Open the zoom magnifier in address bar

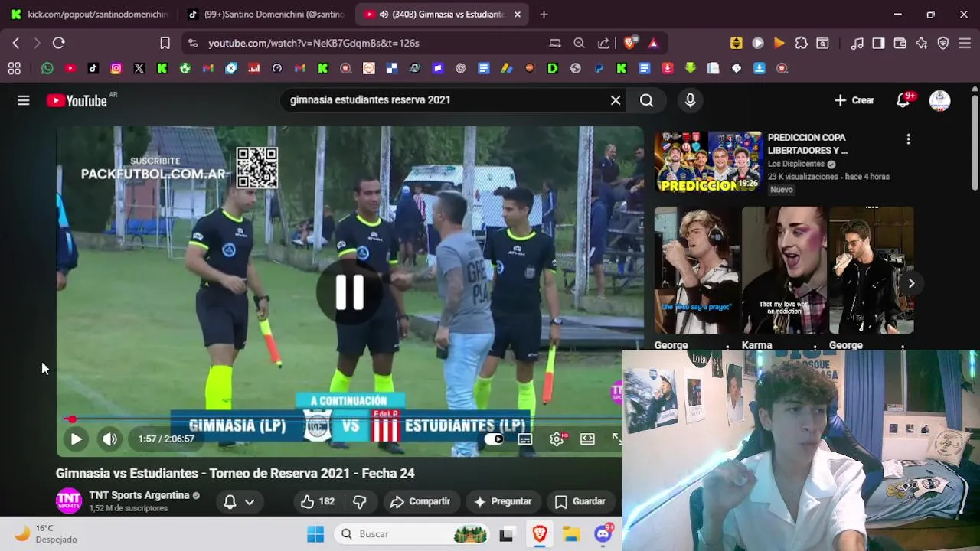[579, 43]
